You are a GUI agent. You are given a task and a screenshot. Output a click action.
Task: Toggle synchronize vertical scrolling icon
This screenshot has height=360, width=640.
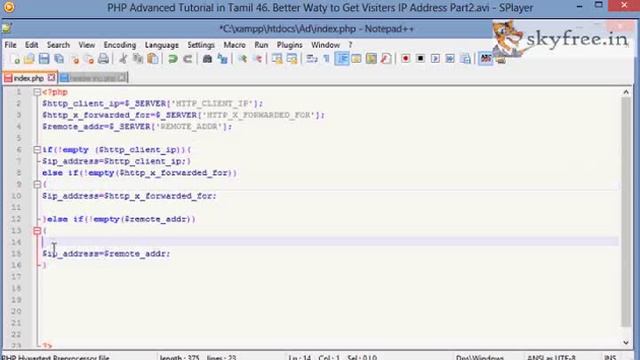[x=277, y=59]
